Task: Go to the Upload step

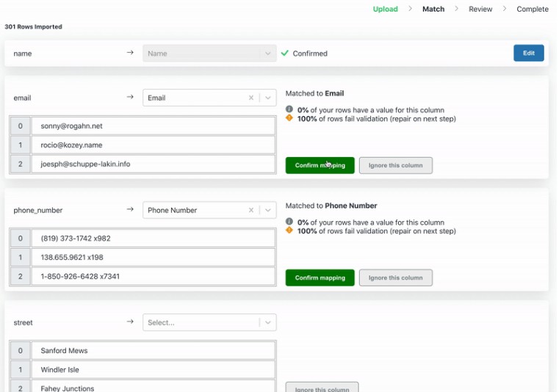Action: click(x=385, y=9)
